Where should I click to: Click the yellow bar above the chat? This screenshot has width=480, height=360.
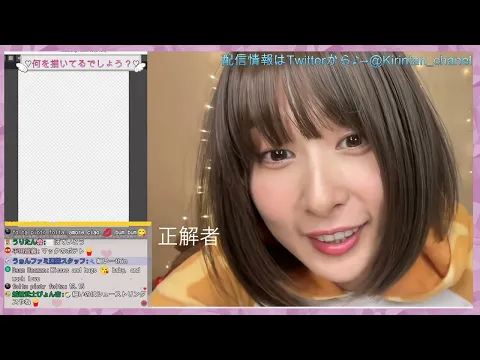pyautogui.click(x=78, y=224)
